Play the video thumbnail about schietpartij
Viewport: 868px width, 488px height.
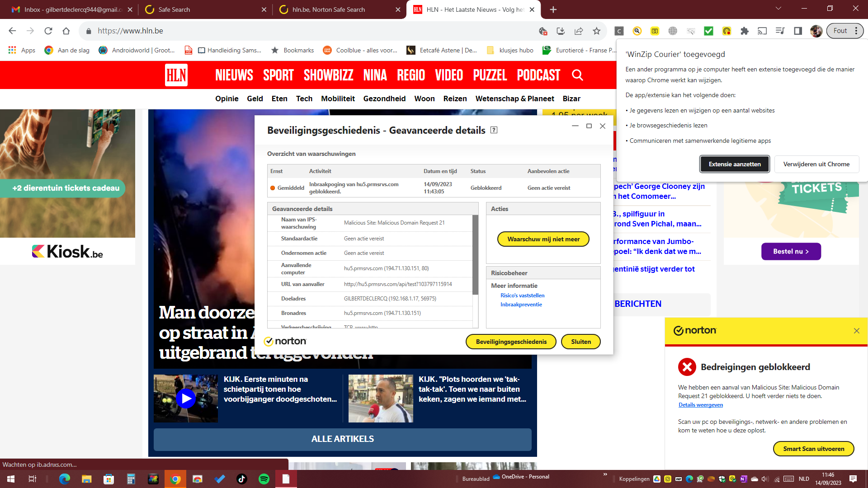(186, 399)
